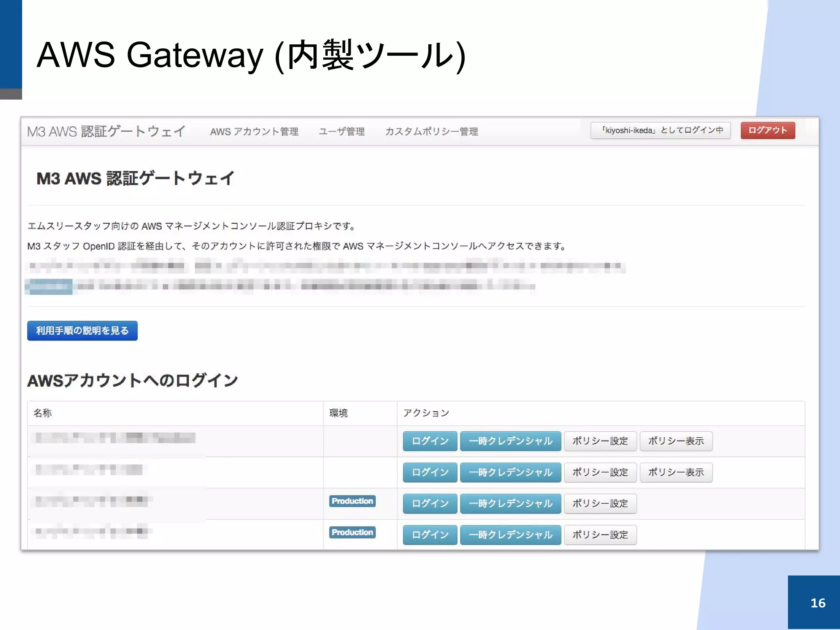Open the カスタムポリシー管理 menu item
840x630 pixels.
point(431,131)
